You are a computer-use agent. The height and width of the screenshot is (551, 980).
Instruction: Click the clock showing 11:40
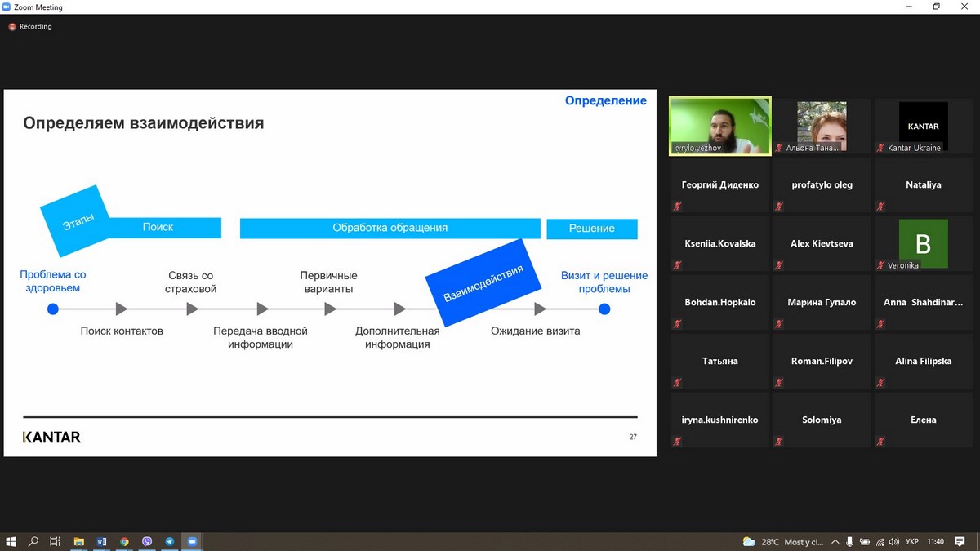click(x=936, y=542)
